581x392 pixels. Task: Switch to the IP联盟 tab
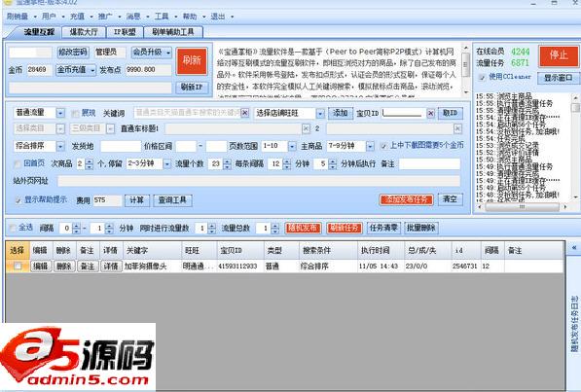(125, 32)
